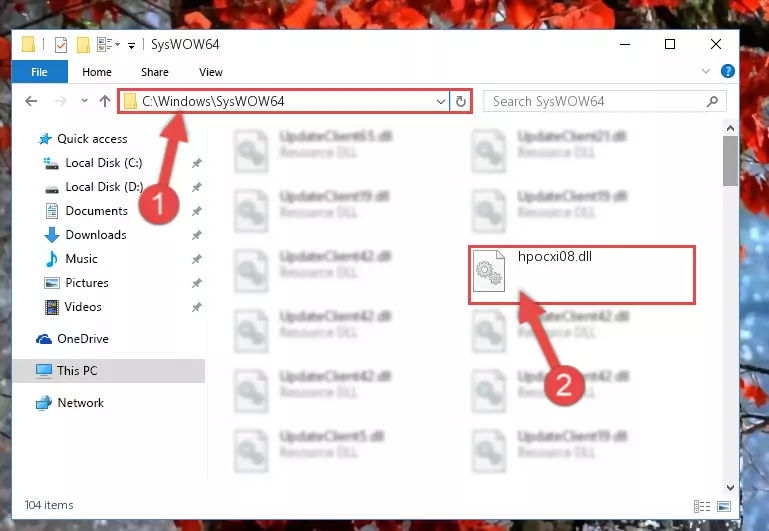Open Videos in the sidebar
The image size is (769, 531).
click(83, 307)
